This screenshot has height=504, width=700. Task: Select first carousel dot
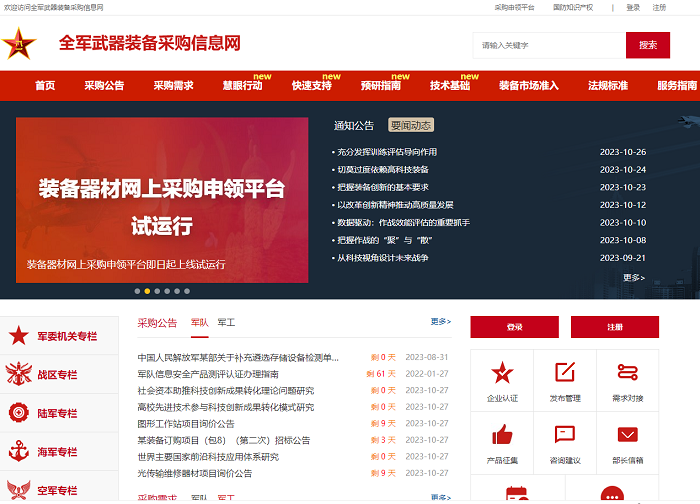[x=137, y=291]
